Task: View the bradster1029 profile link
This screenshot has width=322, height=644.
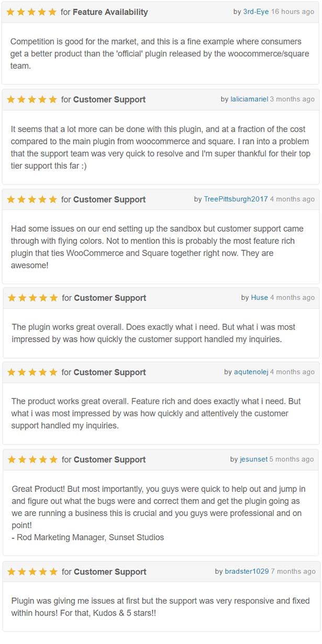Action: pyautogui.click(x=247, y=571)
